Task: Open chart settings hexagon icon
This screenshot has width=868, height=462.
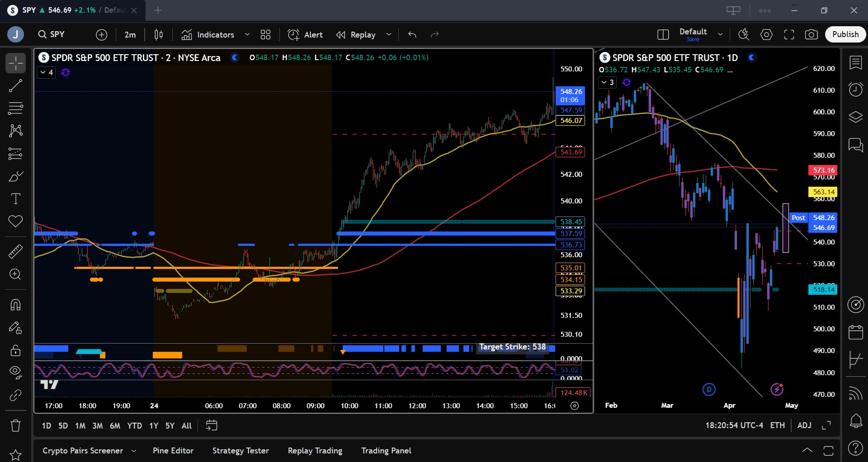Action: point(766,34)
